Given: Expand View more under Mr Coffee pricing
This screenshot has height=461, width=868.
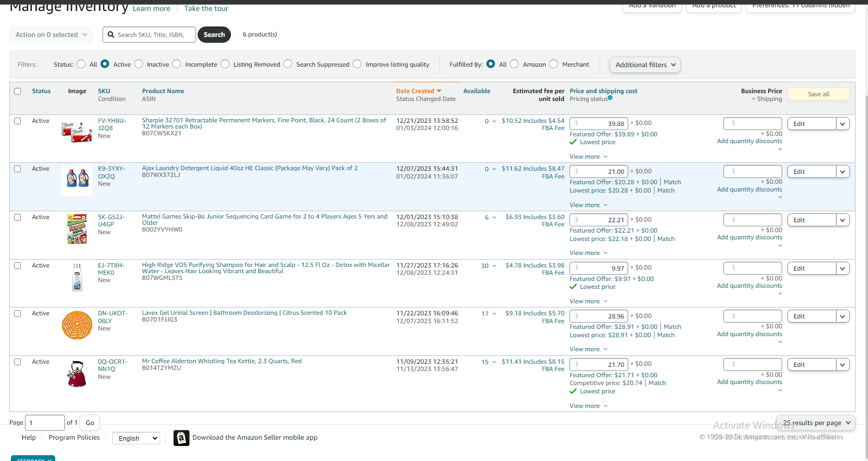Looking at the screenshot, I should 588,406.
